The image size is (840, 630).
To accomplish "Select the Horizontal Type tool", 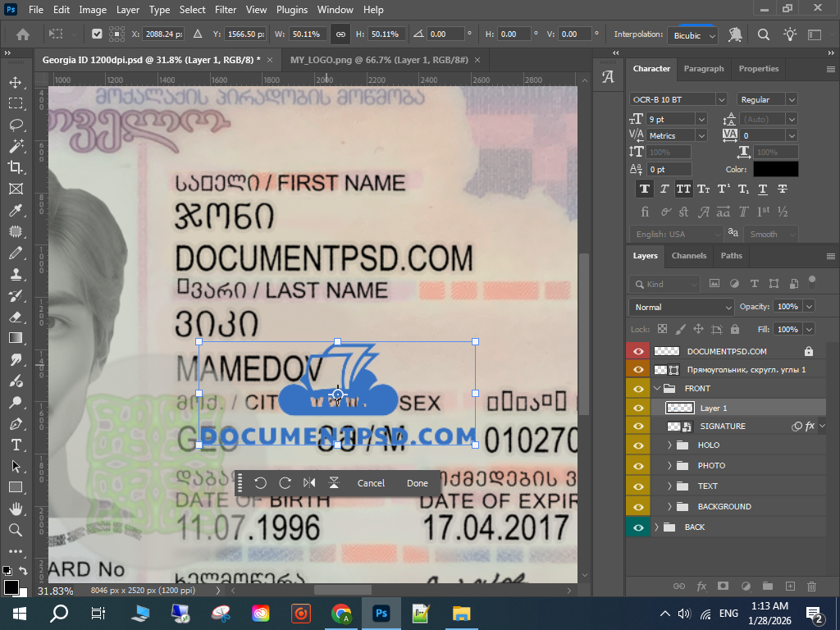I will click(16, 445).
